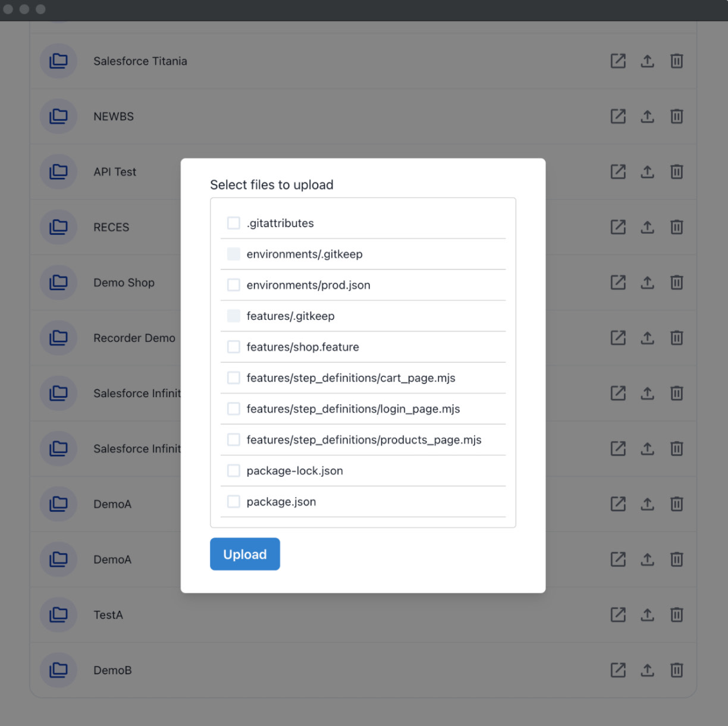Click the upload icon for Demo Shop
The height and width of the screenshot is (726, 728).
pos(647,282)
